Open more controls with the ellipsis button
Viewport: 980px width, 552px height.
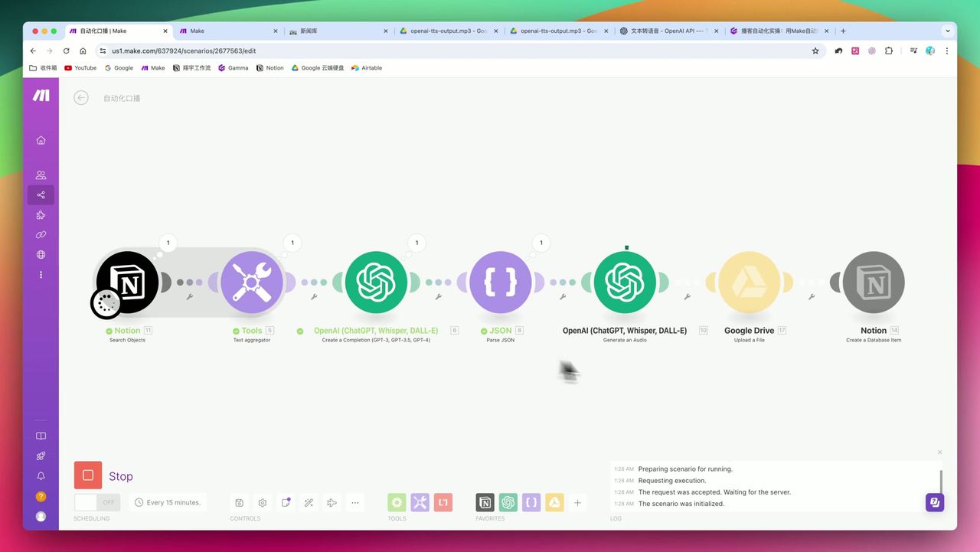[355, 502]
